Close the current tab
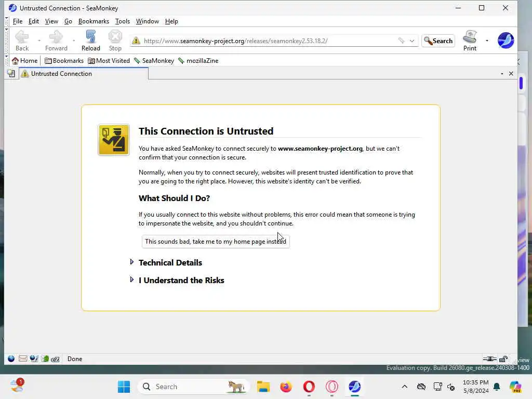 pos(511,74)
